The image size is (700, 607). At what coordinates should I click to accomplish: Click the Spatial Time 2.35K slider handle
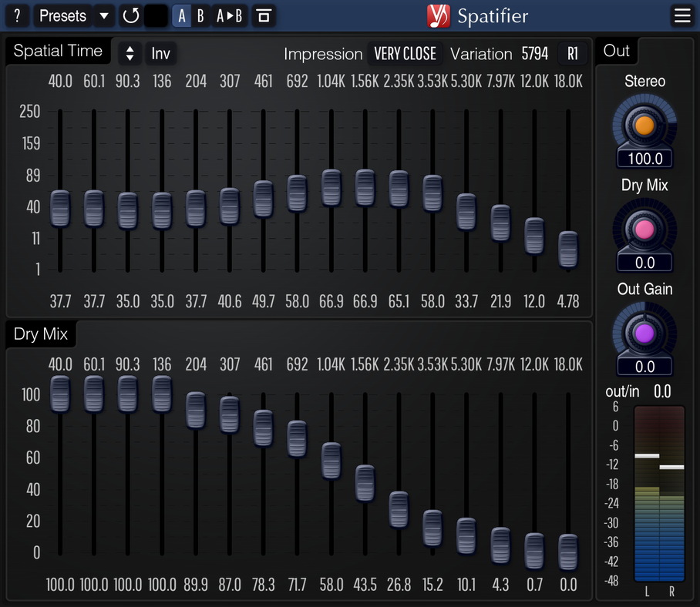(399, 189)
